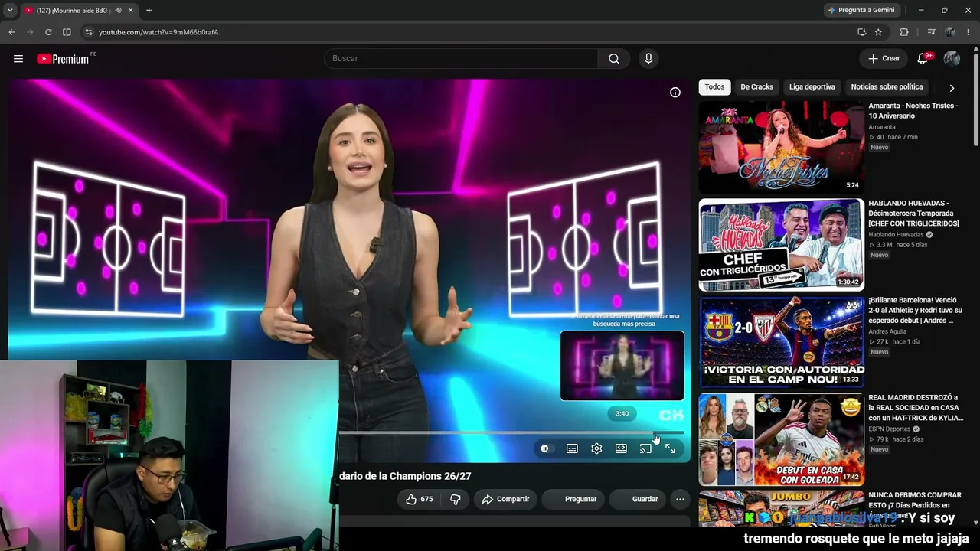Open the YouTube guide hamburger menu
The image size is (980, 551).
pos(18,59)
